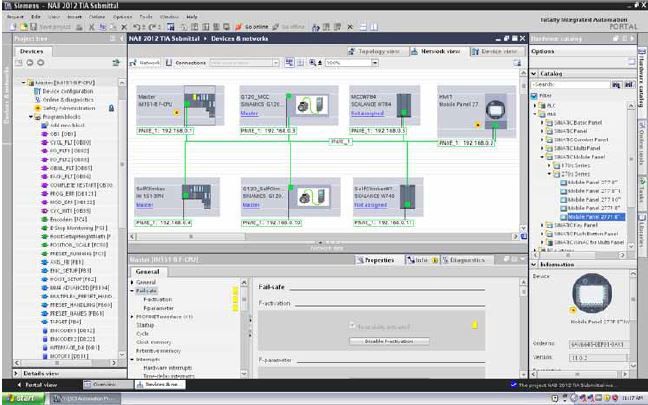Collapse the Catalog section header arrow
Image resolution: width=648 pixels, height=405 pixels.
(x=534, y=74)
